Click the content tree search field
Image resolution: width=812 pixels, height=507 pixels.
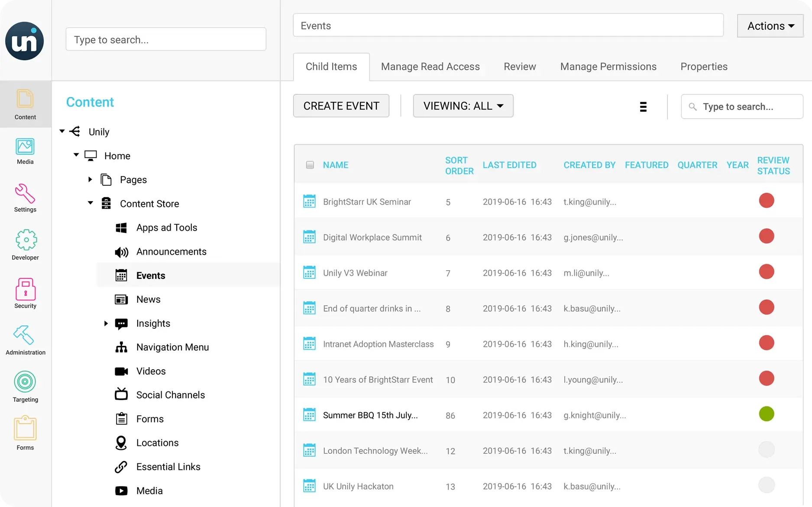[x=166, y=39]
